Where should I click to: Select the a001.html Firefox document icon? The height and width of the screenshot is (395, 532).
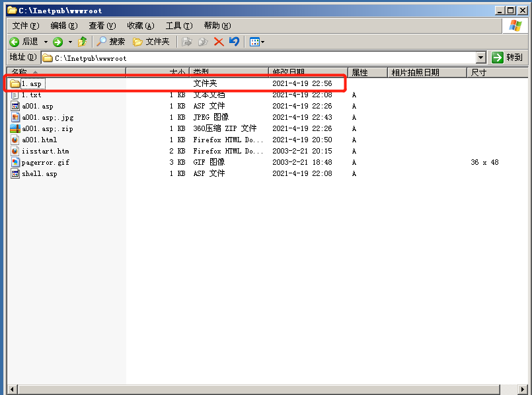tap(15, 140)
